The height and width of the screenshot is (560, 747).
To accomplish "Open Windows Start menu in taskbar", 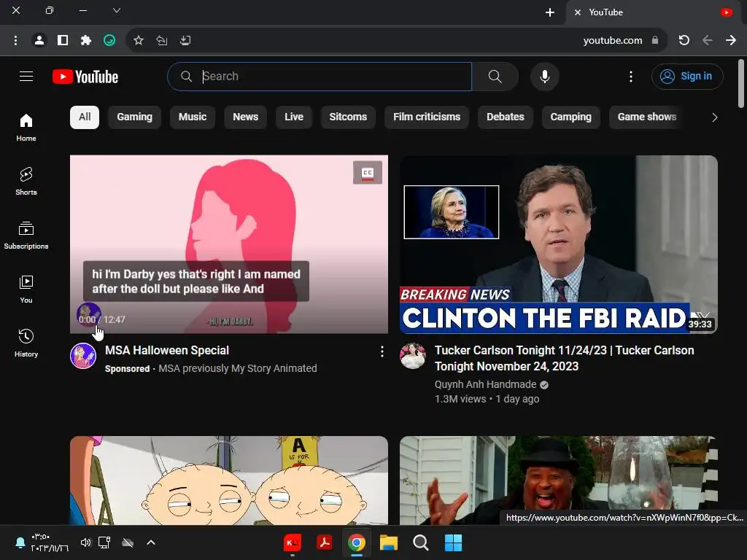I will click(453, 542).
